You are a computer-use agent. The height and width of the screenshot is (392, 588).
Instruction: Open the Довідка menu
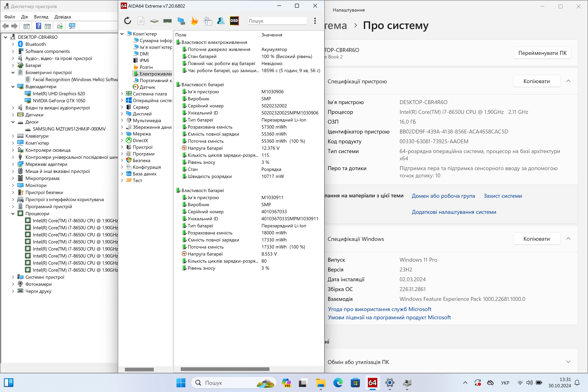coord(63,17)
